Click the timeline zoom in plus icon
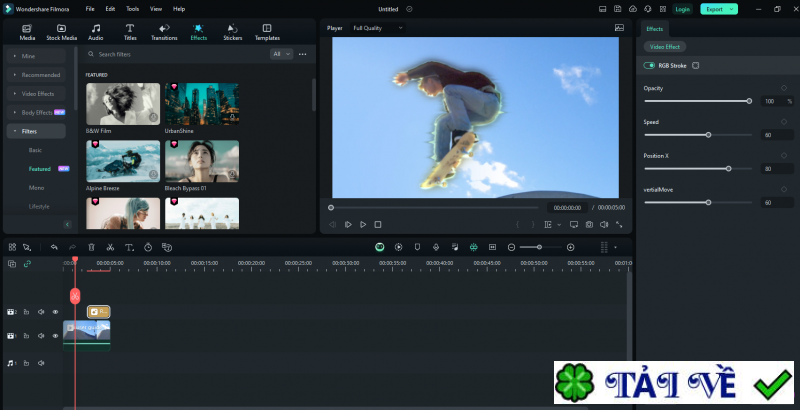The width and height of the screenshot is (800, 410). (x=571, y=247)
